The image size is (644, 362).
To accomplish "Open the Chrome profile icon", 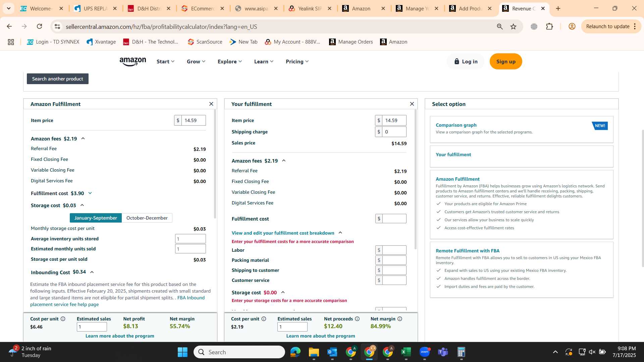I will (x=572, y=26).
